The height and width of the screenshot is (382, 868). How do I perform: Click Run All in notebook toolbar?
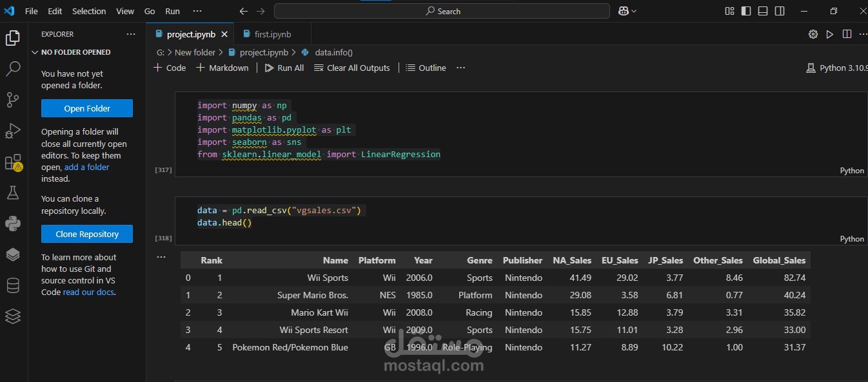coord(284,68)
